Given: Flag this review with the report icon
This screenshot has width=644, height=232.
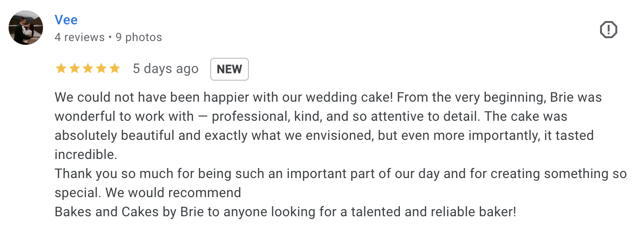Looking at the screenshot, I should point(608,30).
